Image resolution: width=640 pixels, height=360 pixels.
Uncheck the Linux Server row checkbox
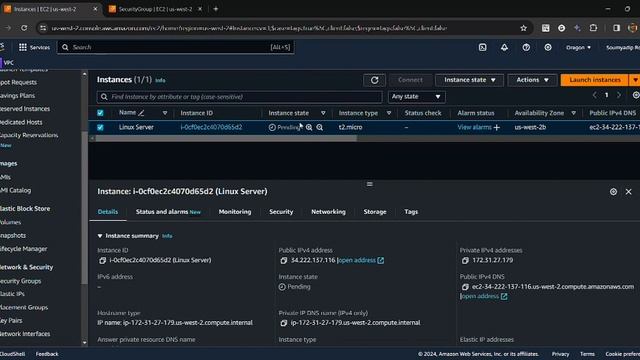pos(100,127)
